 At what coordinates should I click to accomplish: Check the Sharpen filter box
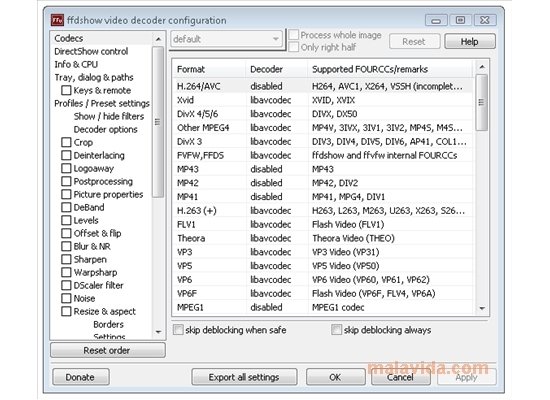coord(66,259)
